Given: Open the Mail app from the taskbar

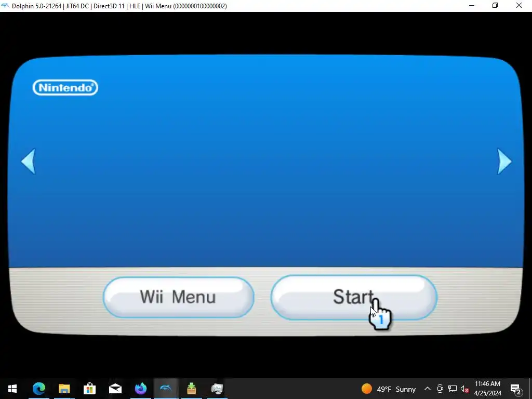Looking at the screenshot, I should pos(115,389).
